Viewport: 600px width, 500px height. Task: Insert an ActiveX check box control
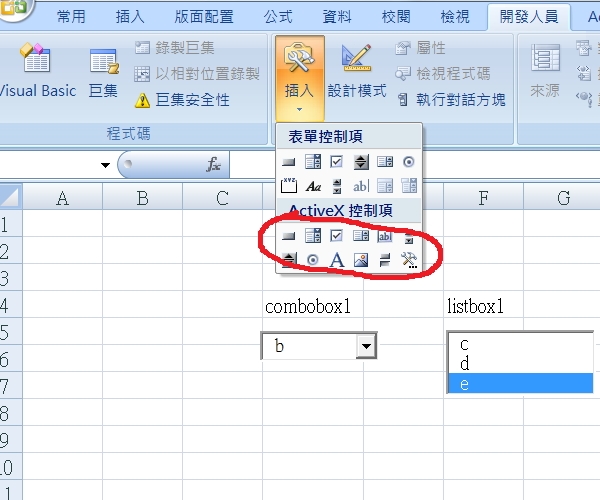coord(336,236)
